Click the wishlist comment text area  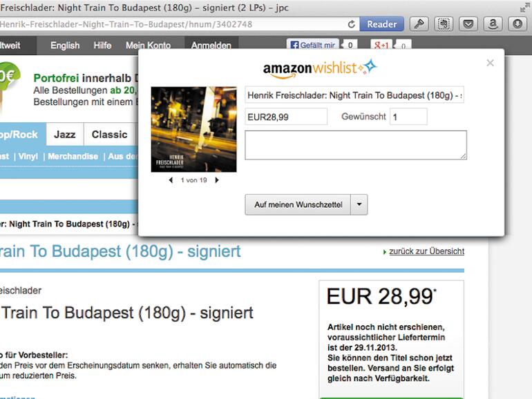tap(356, 145)
